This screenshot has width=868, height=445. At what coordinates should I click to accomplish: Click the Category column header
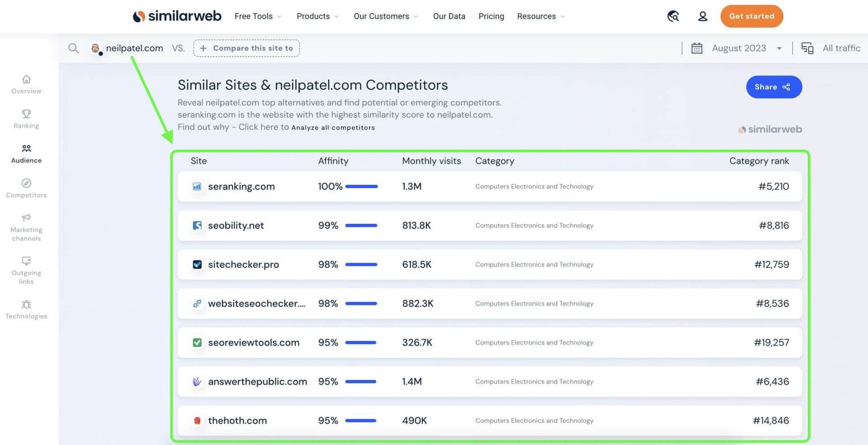coord(495,161)
